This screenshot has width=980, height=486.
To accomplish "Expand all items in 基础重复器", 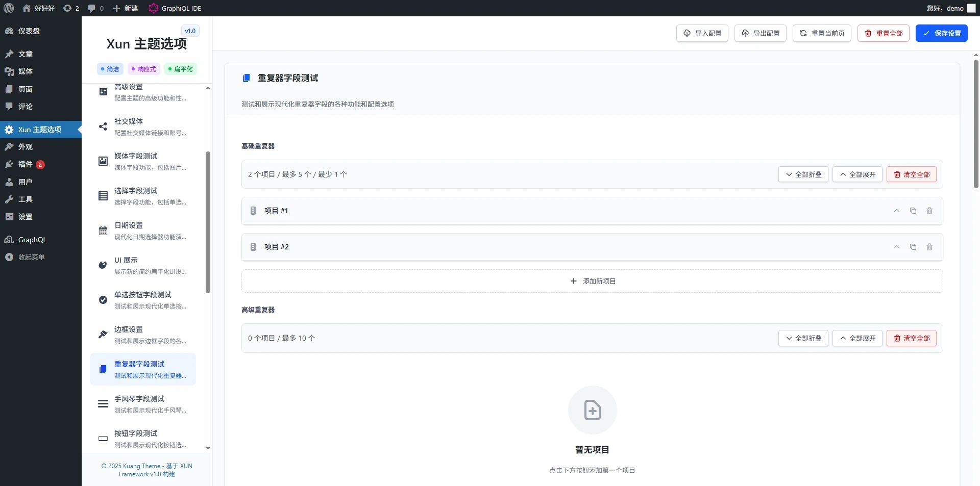I will [x=857, y=174].
